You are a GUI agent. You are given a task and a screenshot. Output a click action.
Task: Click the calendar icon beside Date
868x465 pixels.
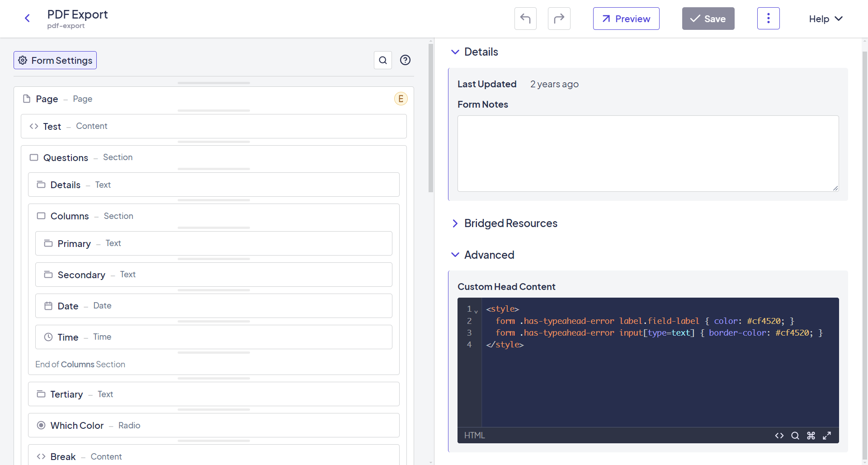click(48, 306)
